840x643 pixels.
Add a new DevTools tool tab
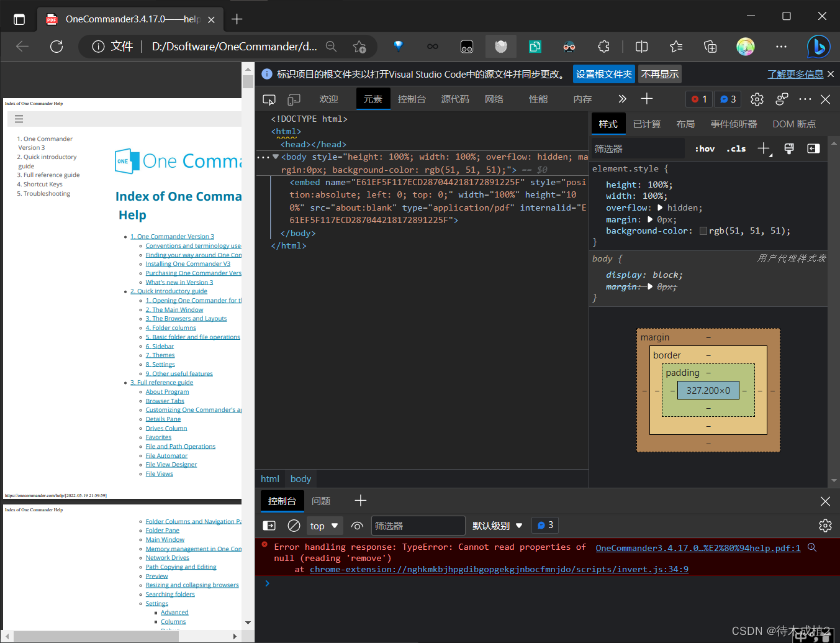pyautogui.click(x=647, y=99)
